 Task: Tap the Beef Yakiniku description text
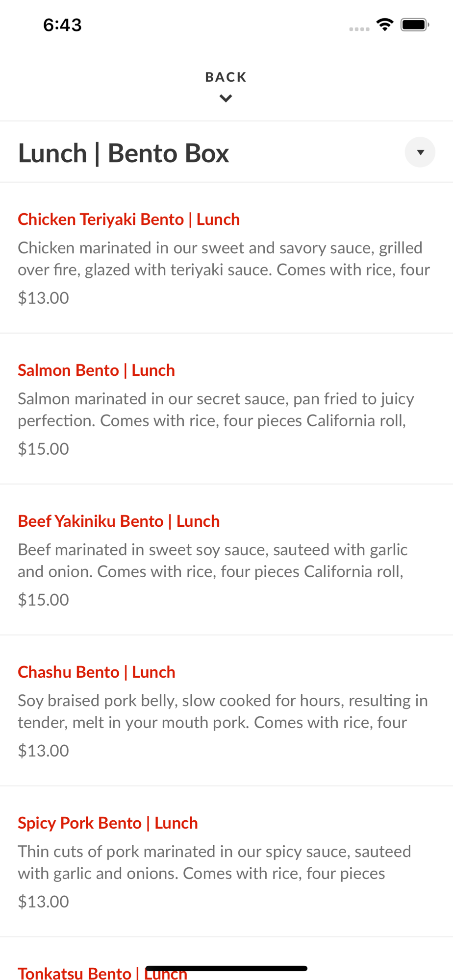coord(213,561)
